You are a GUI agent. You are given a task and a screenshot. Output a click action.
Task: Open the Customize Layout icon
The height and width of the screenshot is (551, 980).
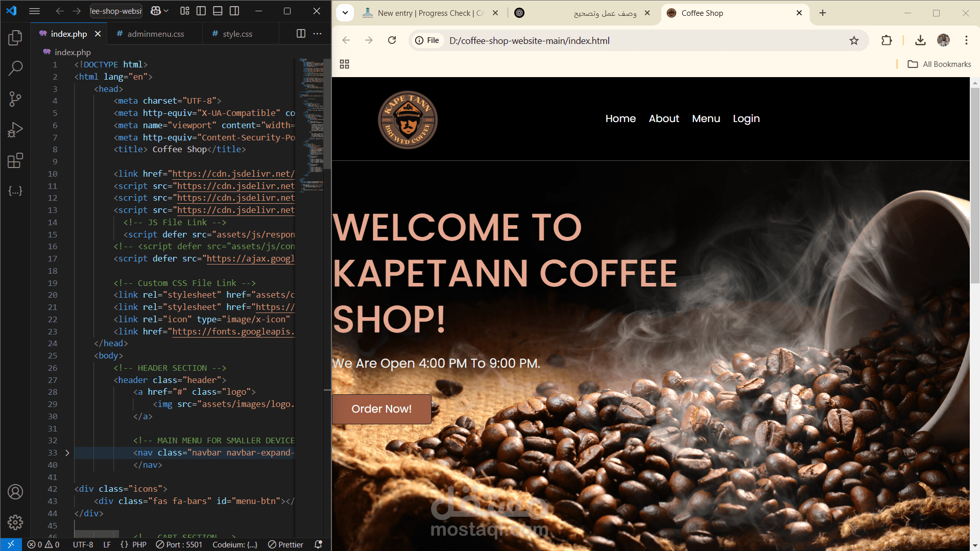(185, 11)
